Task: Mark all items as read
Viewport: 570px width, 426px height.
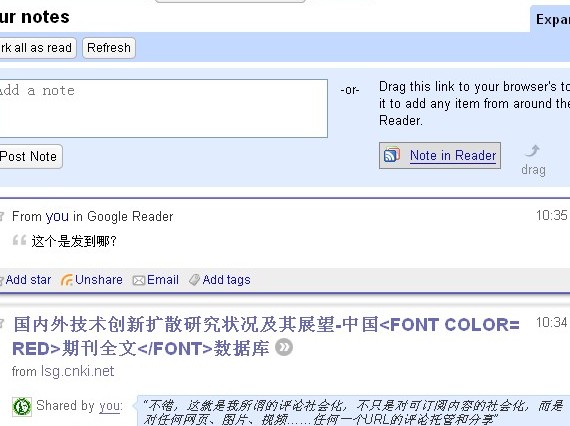Action: [37, 48]
